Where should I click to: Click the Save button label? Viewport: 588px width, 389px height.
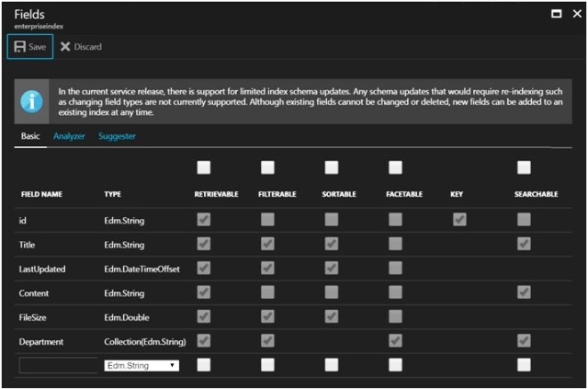click(x=37, y=47)
